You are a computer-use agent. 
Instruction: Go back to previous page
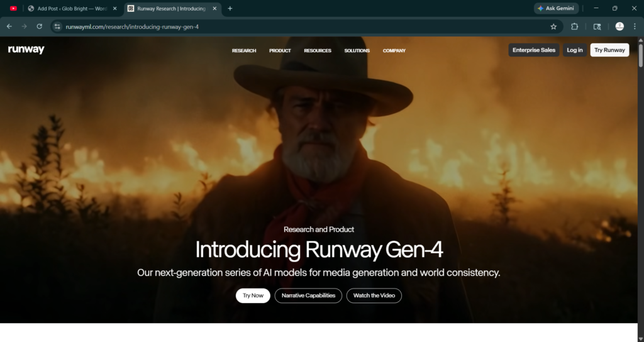tap(9, 26)
